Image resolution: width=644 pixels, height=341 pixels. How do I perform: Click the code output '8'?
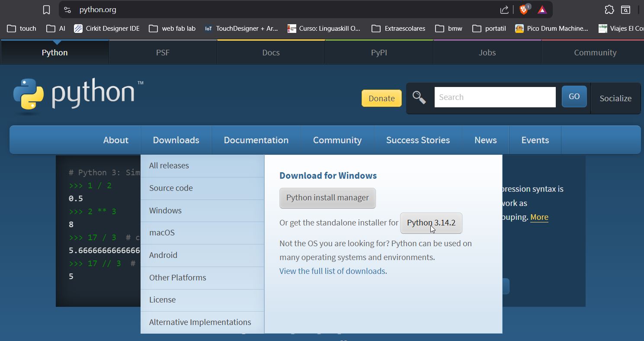point(71,225)
